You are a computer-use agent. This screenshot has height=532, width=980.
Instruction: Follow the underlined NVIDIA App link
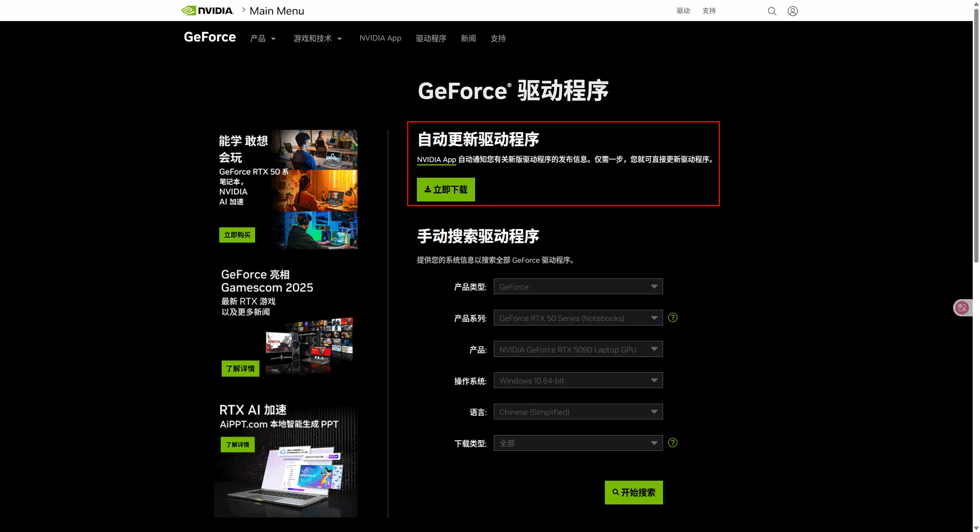tap(436, 160)
